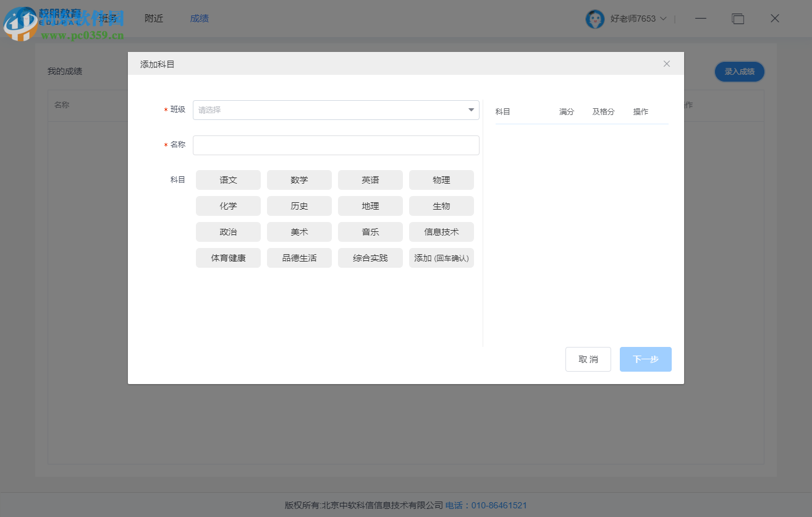Screen dimensions: 812x517
Task: Select the 语文 subject
Action: click(228, 180)
